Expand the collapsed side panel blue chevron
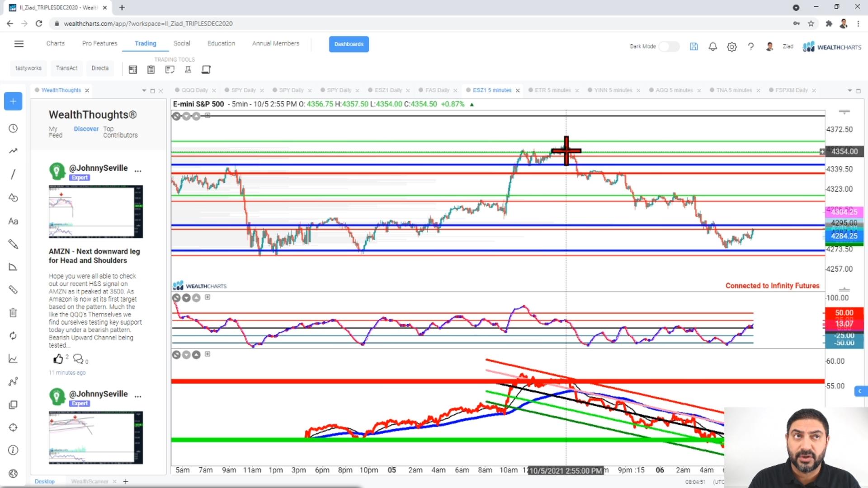 tap(860, 391)
